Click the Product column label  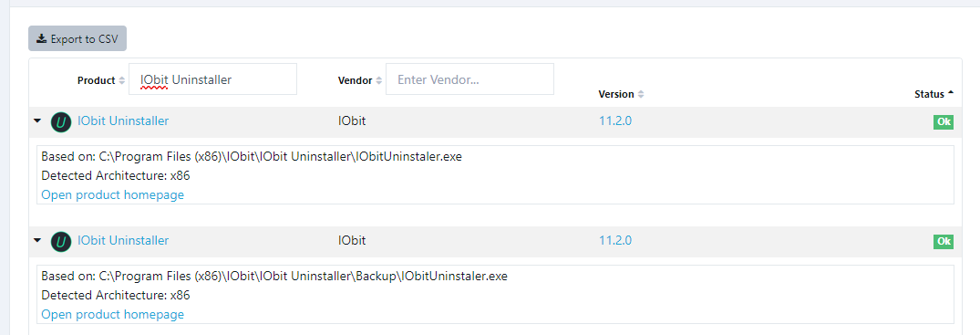click(97, 80)
